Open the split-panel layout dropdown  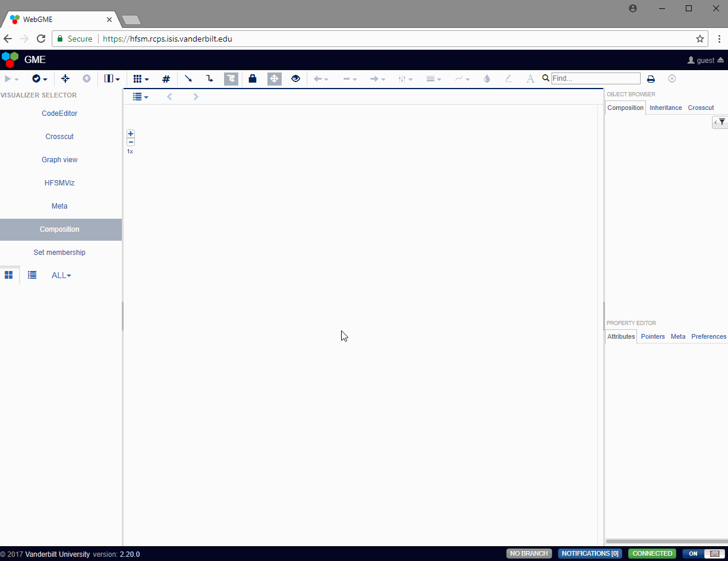tap(111, 78)
